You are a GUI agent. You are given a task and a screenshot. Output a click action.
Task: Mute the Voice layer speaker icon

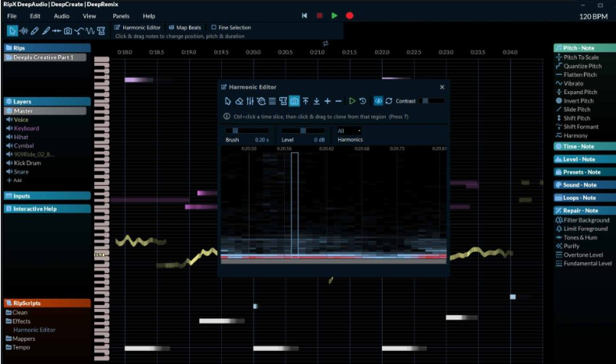coord(9,120)
